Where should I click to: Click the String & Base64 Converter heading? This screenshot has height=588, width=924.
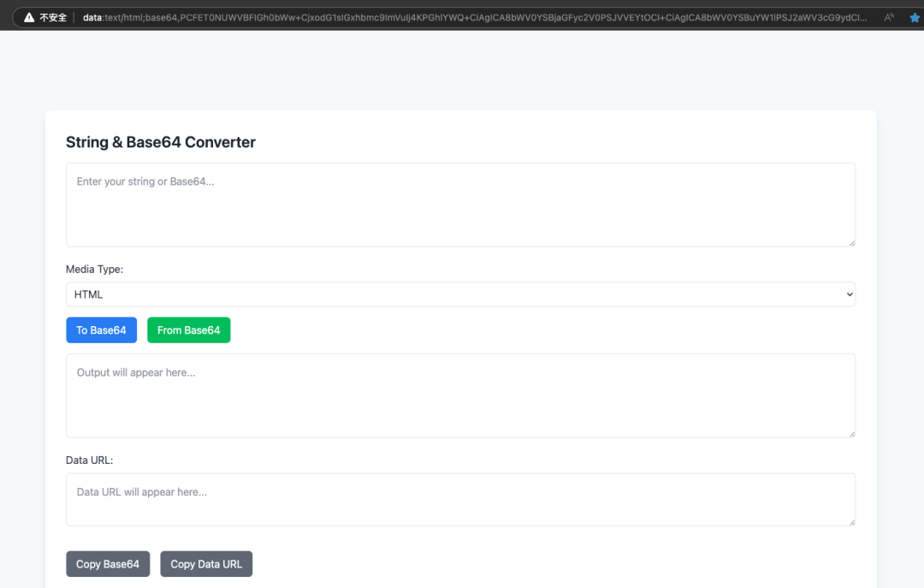point(161,142)
